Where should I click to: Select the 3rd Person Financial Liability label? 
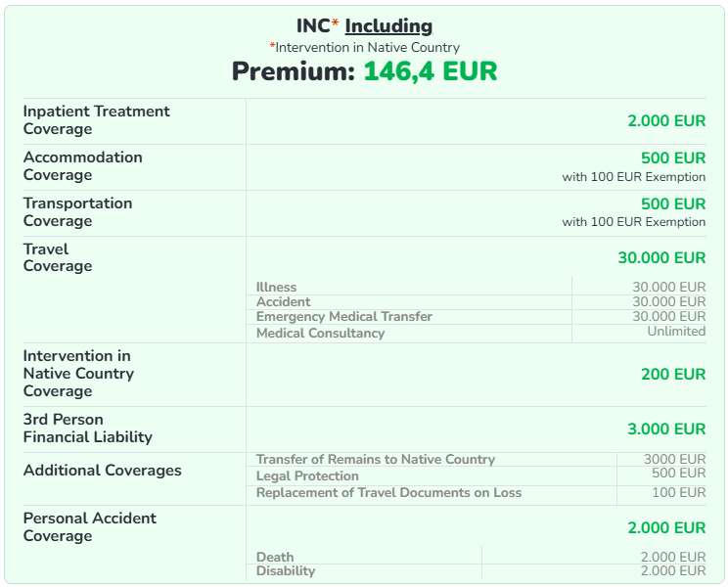(88, 429)
